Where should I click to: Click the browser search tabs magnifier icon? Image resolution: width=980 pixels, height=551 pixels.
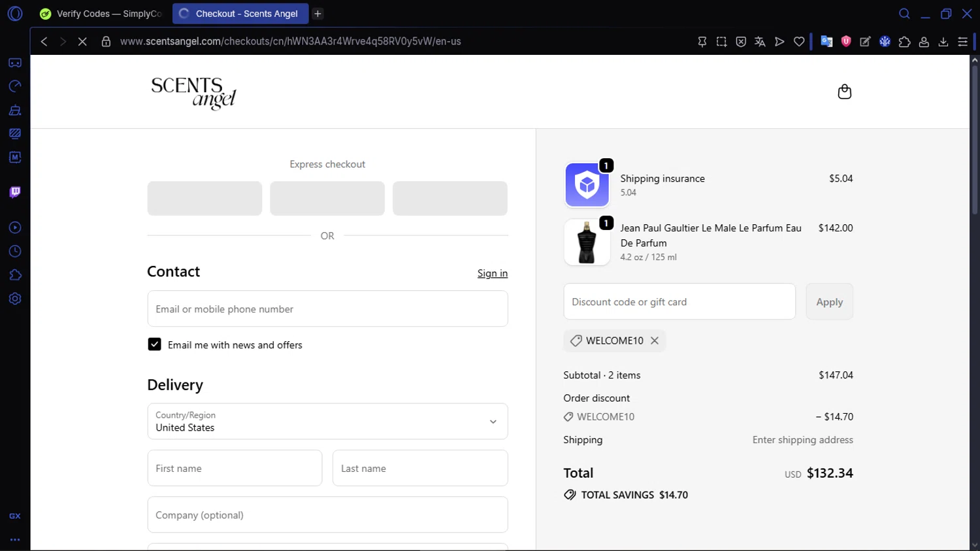pos(904,13)
